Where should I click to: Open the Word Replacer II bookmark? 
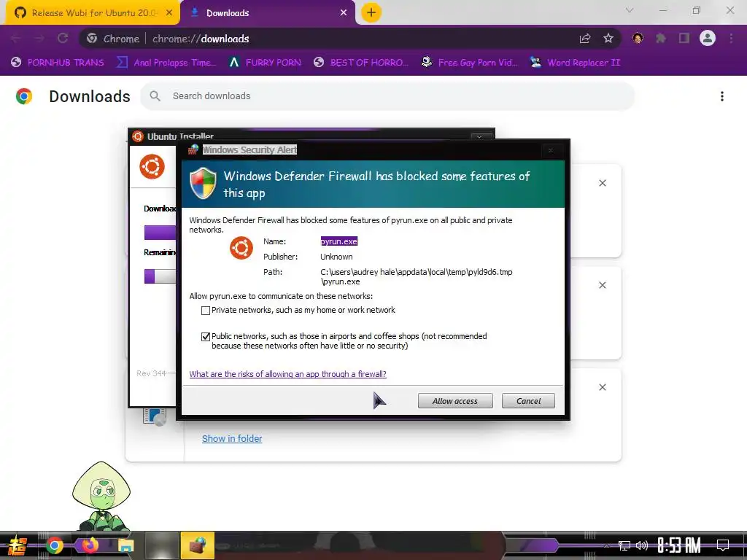[576, 63]
